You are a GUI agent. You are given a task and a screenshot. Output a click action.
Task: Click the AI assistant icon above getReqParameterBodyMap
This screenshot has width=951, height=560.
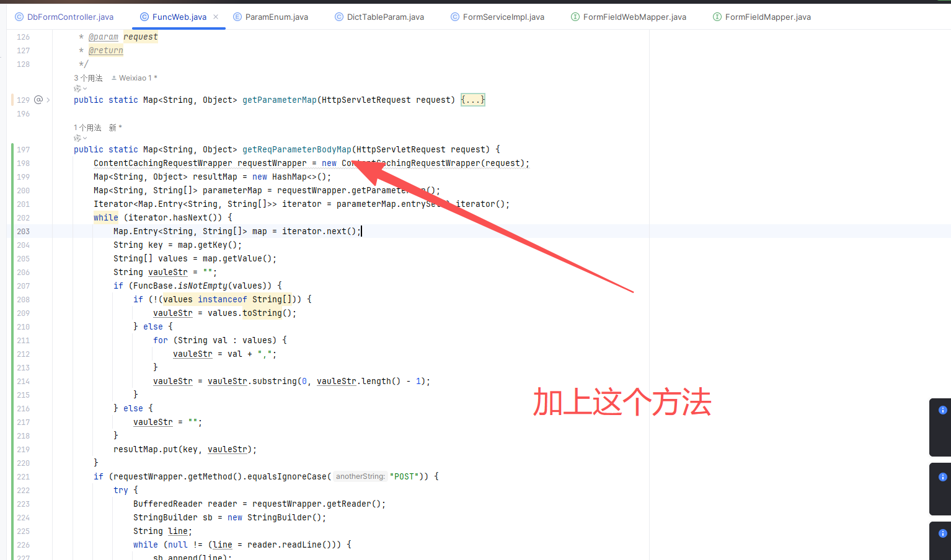point(77,138)
